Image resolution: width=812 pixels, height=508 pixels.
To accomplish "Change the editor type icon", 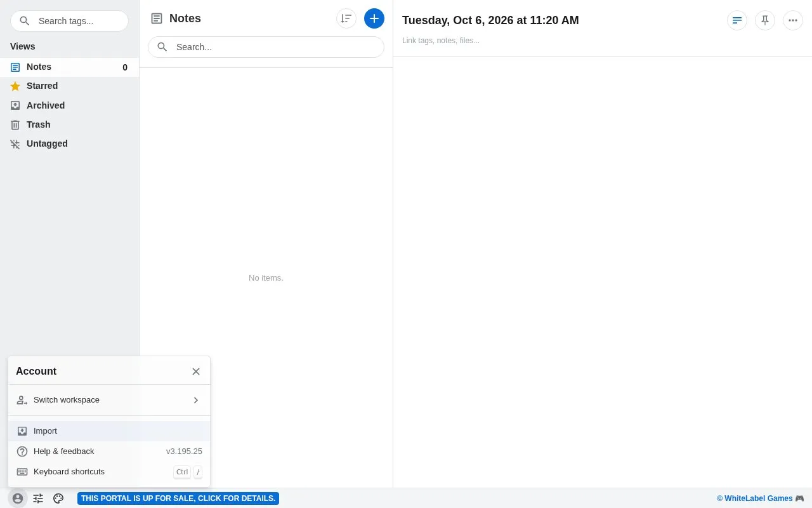I will pos(737,20).
